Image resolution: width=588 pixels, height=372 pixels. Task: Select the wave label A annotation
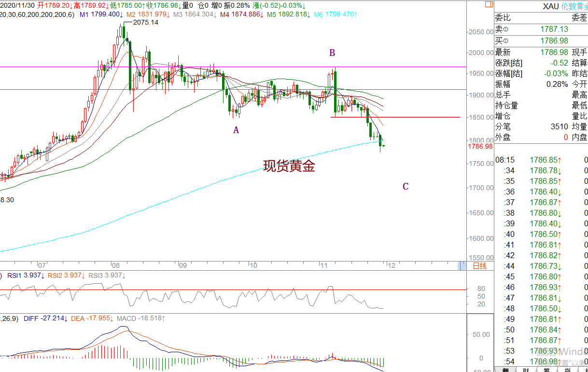[x=236, y=129]
